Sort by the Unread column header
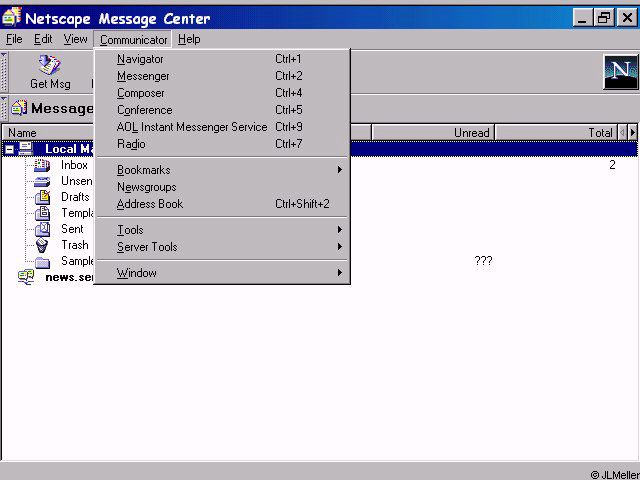 point(433,133)
